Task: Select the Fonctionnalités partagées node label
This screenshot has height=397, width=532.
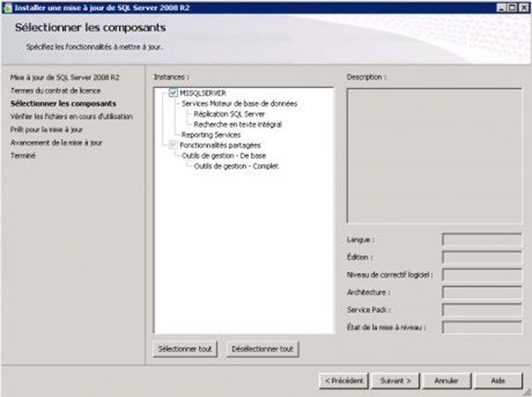Action: pos(220,145)
